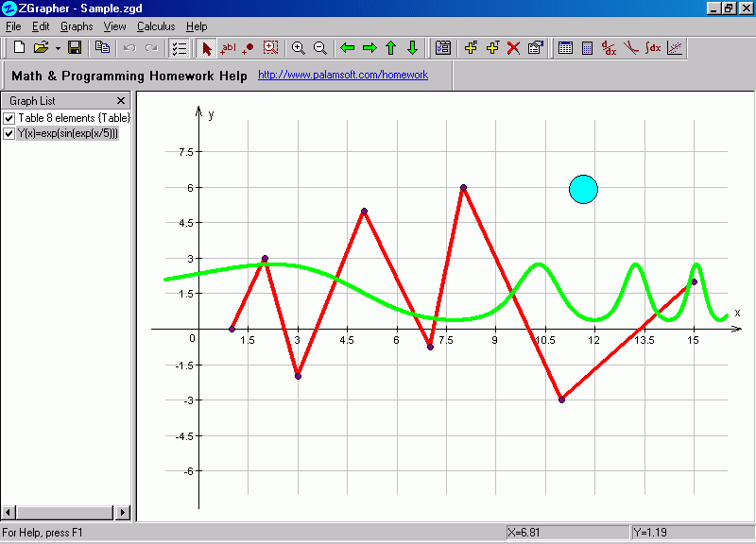756x544 pixels.
Task: Save the document with floppy icon
Action: (75, 48)
